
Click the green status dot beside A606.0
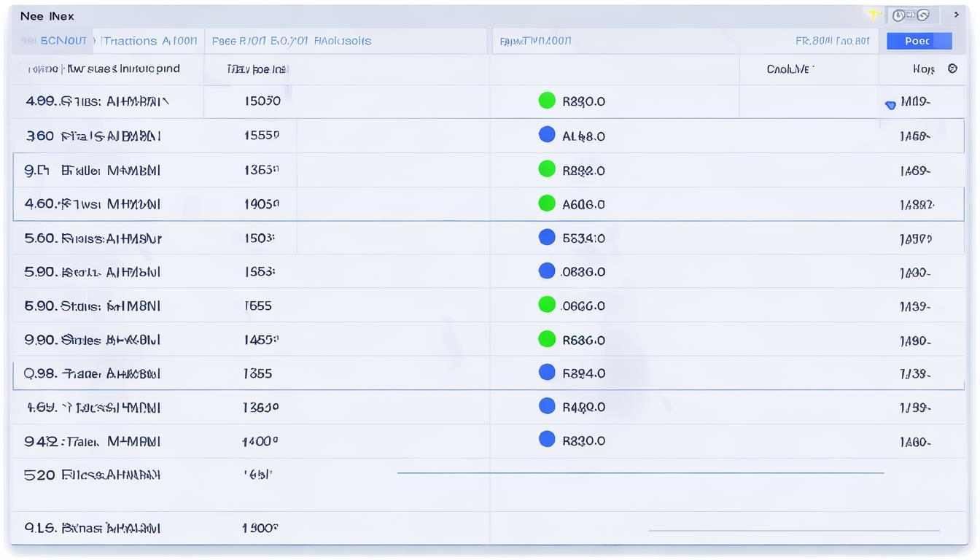547,203
